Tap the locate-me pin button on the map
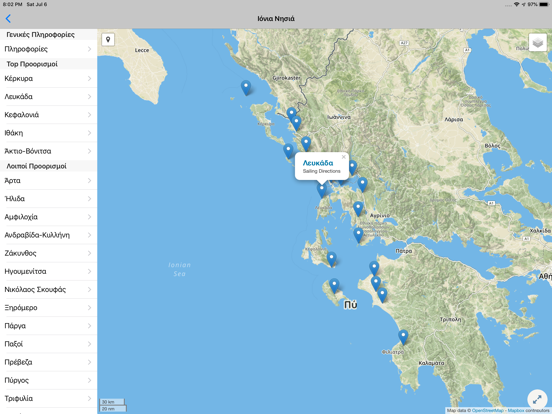 tap(108, 39)
